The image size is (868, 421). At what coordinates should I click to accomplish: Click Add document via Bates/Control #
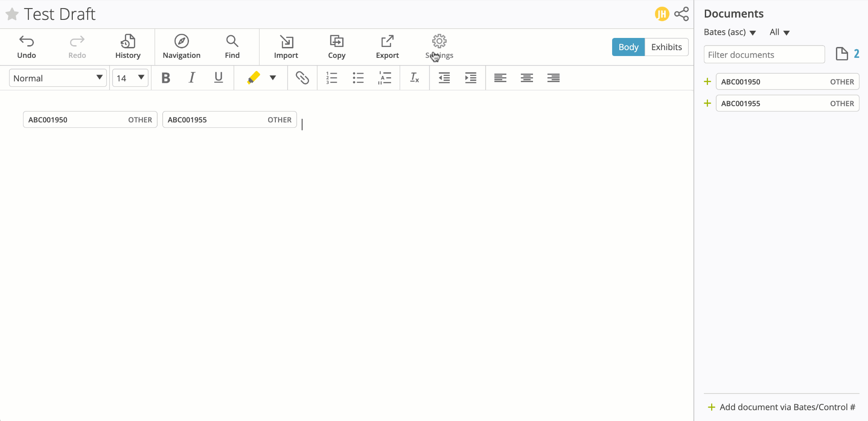click(787, 407)
